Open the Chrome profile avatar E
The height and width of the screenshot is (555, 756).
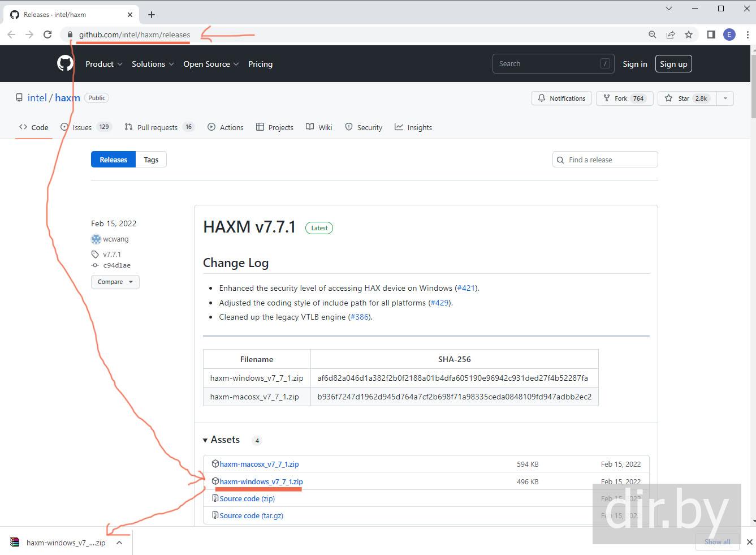click(x=729, y=35)
